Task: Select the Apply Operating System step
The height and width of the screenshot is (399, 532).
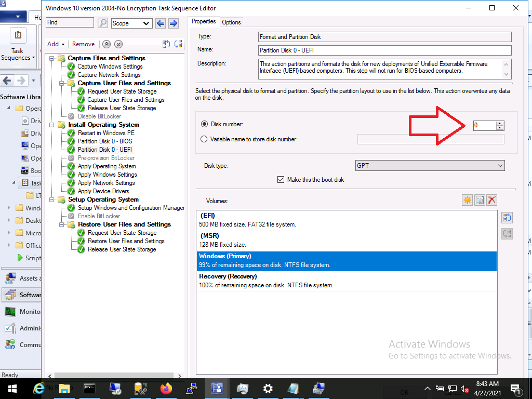Action: pyautogui.click(x=107, y=166)
